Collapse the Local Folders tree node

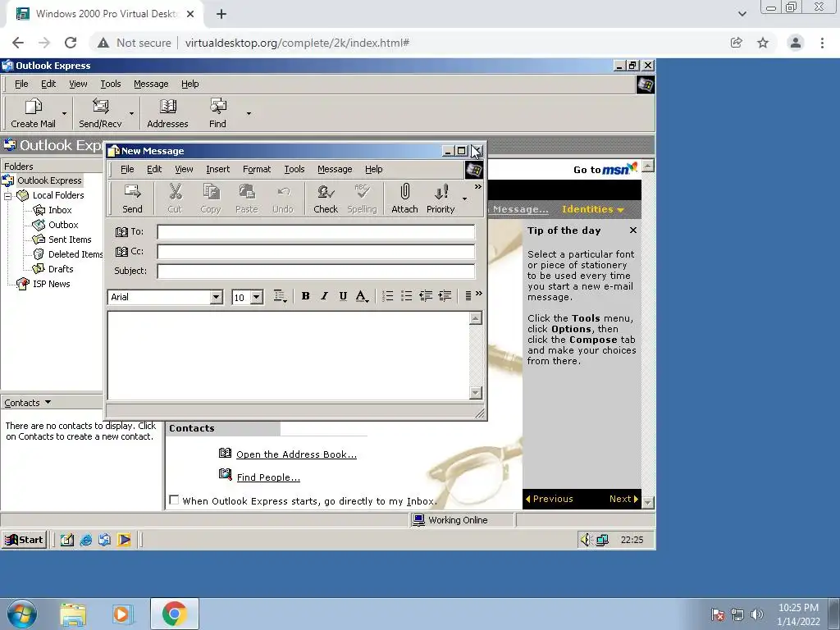point(8,196)
